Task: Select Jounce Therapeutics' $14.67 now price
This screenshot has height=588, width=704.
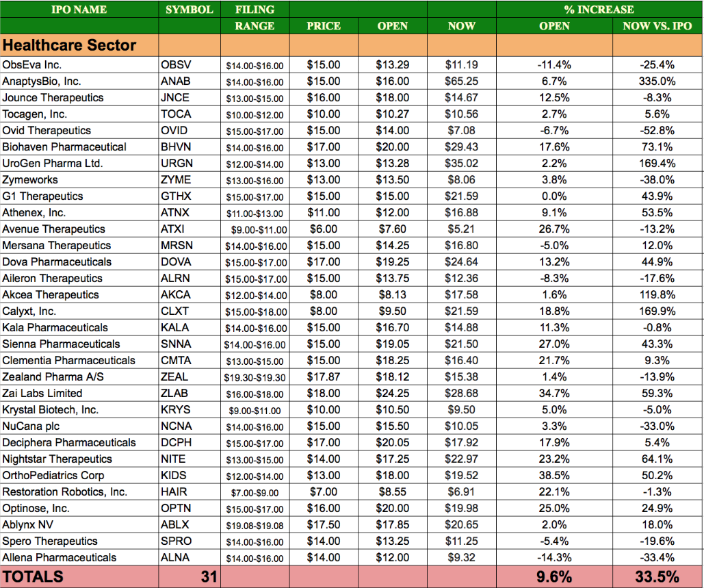Action: (462, 97)
